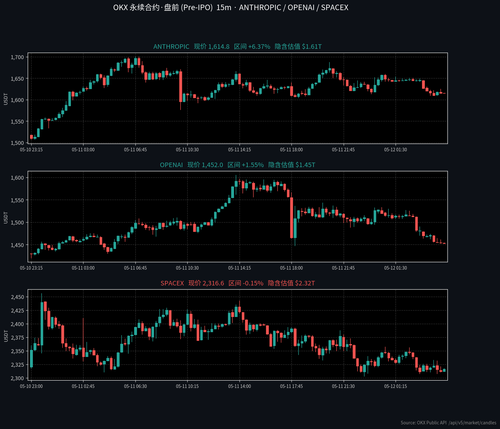Viewport: 500px width, 429px height.
Task: Click 05-11 14:00 under the SPACEX chart
Action: [239, 386]
